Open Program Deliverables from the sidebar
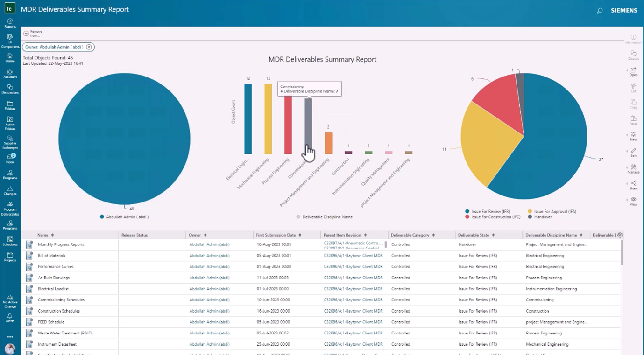This screenshot has width=644, height=355. pos(10,206)
